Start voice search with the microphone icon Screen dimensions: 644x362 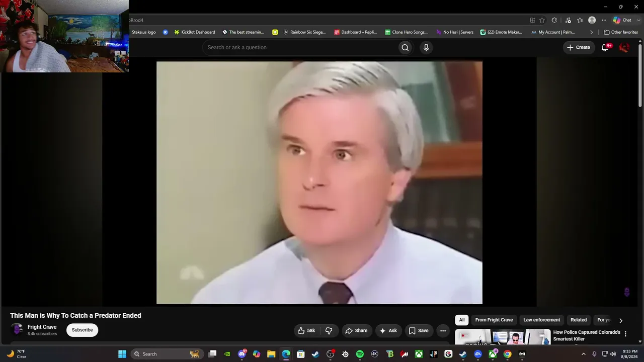click(x=426, y=47)
